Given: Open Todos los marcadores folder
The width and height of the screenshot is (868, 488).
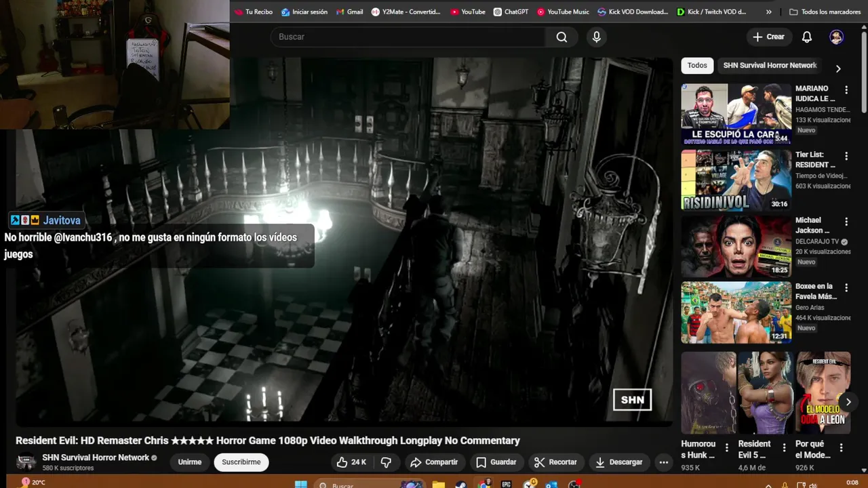Looking at the screenshot, I should [825, 12].
